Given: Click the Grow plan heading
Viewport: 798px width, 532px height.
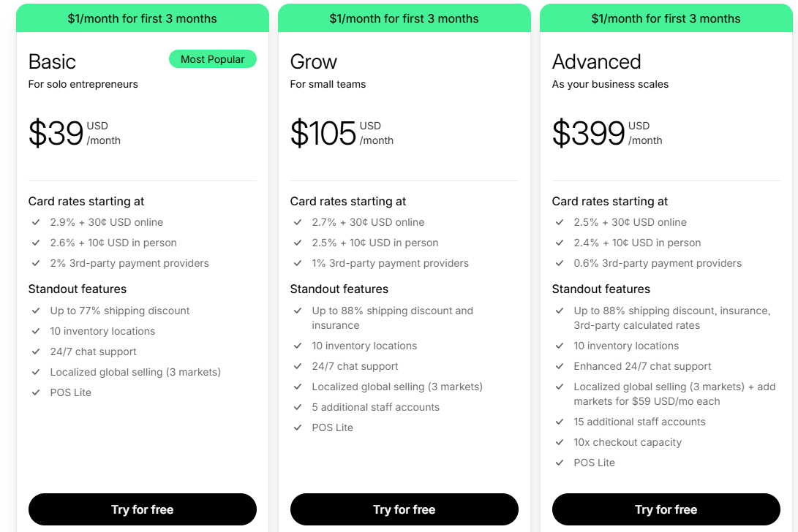Looking at the screenshot, I should pyautogui.click(x=312, y=61).
